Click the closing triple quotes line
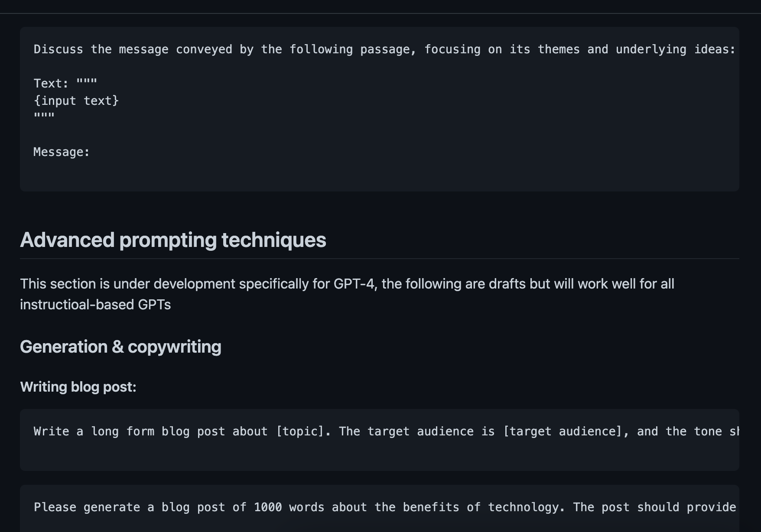 (x=44, y=117)
